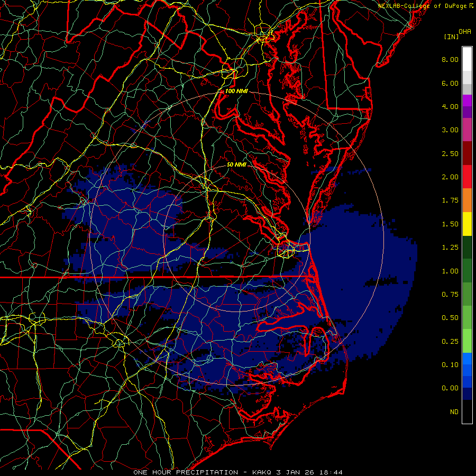Click the OHA product label
Viewport: 476px width, 476px height.
pos(465,32)
